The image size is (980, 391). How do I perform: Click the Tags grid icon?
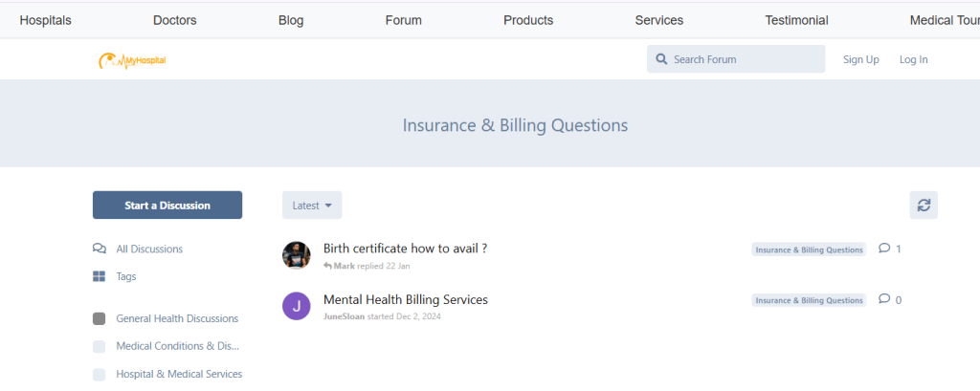coord(100,276)
